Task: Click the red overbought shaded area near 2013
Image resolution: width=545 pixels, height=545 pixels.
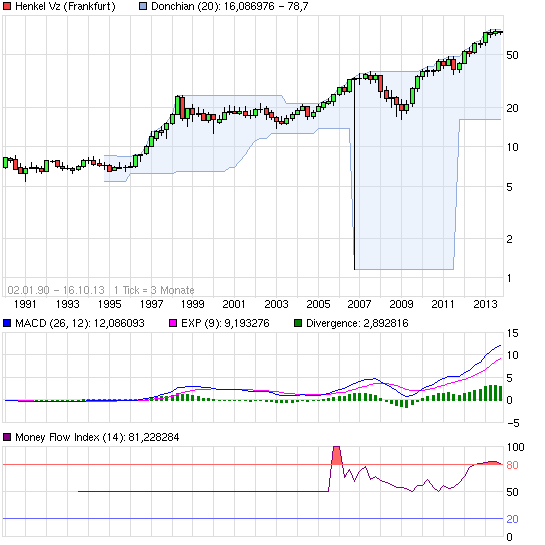Action: [488, 463]
